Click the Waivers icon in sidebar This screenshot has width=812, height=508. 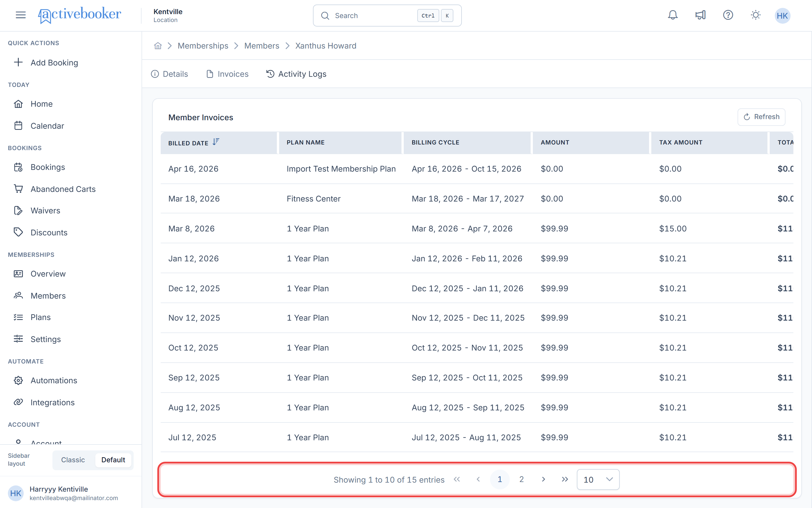(x=18, y=210)
